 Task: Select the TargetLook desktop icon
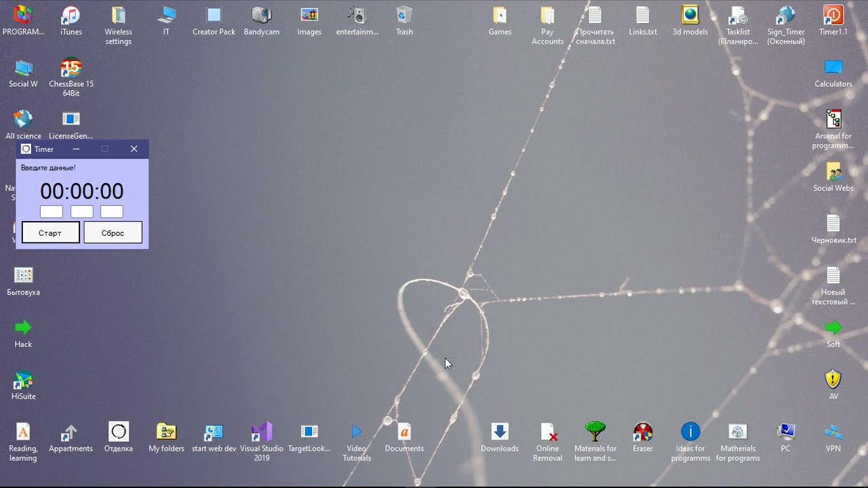(309, 432)
